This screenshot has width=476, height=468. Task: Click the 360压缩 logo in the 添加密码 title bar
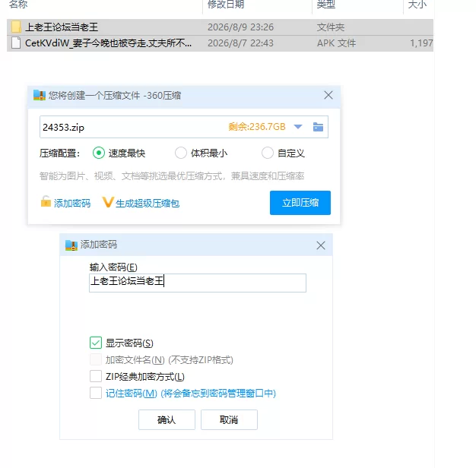71,245
